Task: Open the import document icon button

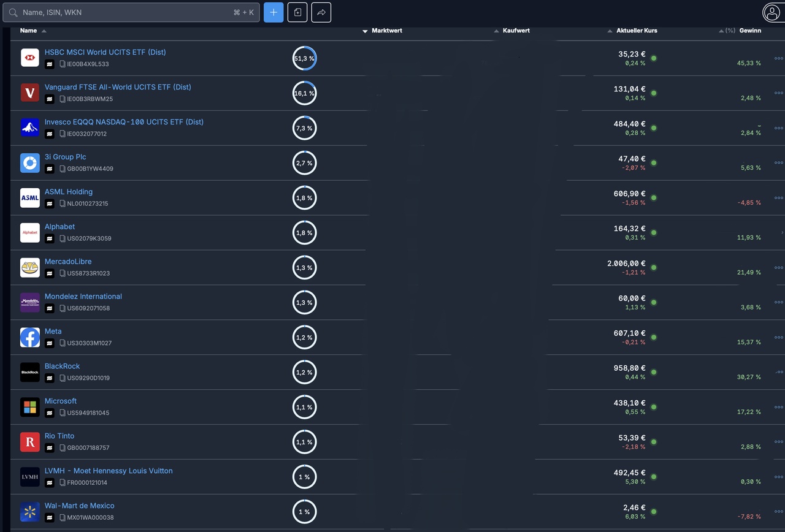Action: 297,12
